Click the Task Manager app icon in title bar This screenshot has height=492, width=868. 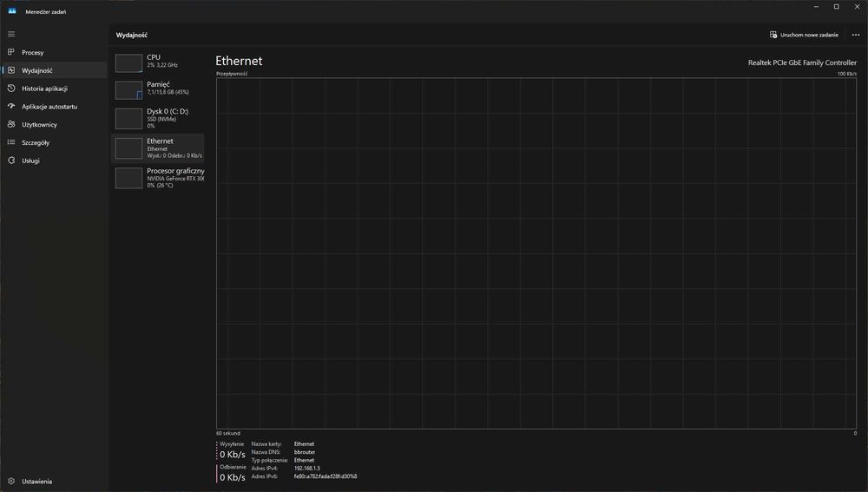(12, 11)
